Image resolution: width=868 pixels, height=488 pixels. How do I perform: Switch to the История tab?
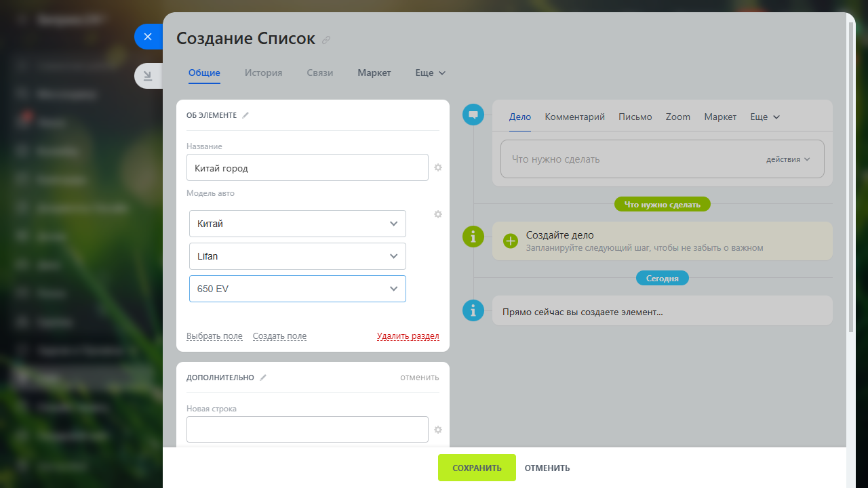pyautogui.click(x=263, y=73)
